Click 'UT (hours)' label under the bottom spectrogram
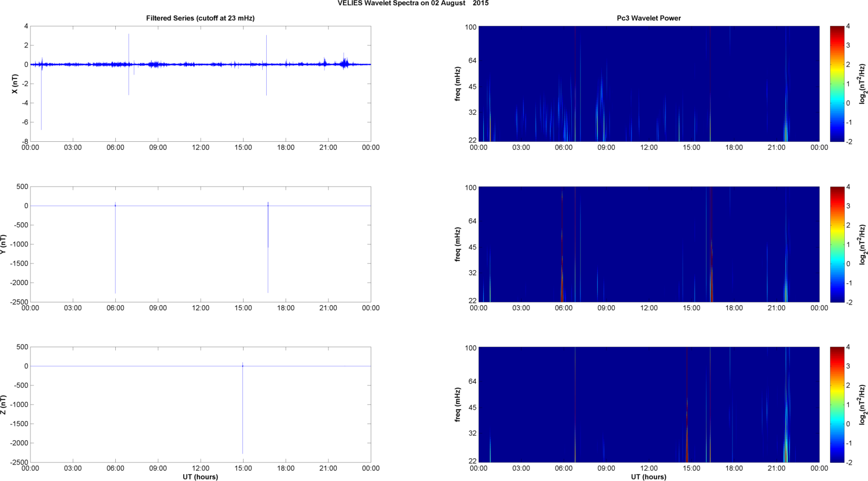The height and width of the screenshot is (481, 868). point(649,476)
